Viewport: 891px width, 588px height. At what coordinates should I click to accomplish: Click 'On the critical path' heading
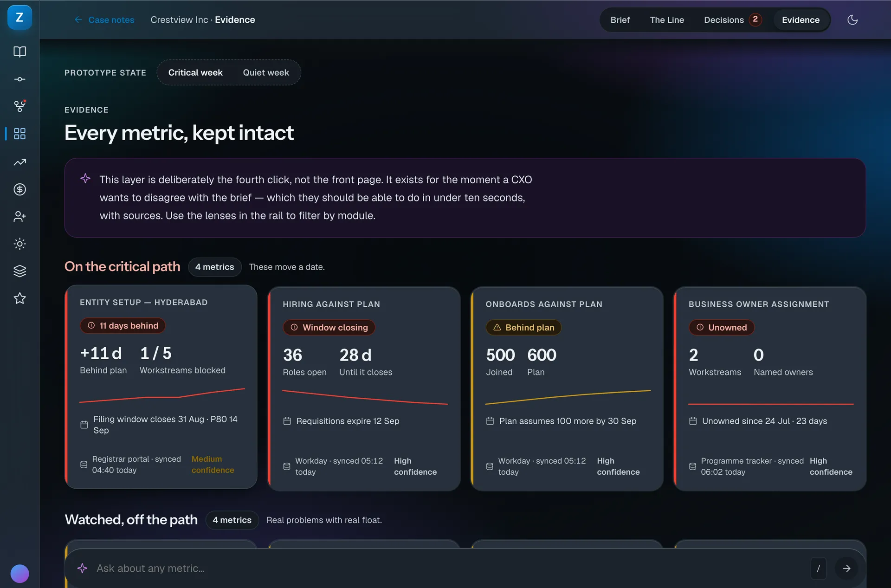pyautogui.click(x=123, y=267)
